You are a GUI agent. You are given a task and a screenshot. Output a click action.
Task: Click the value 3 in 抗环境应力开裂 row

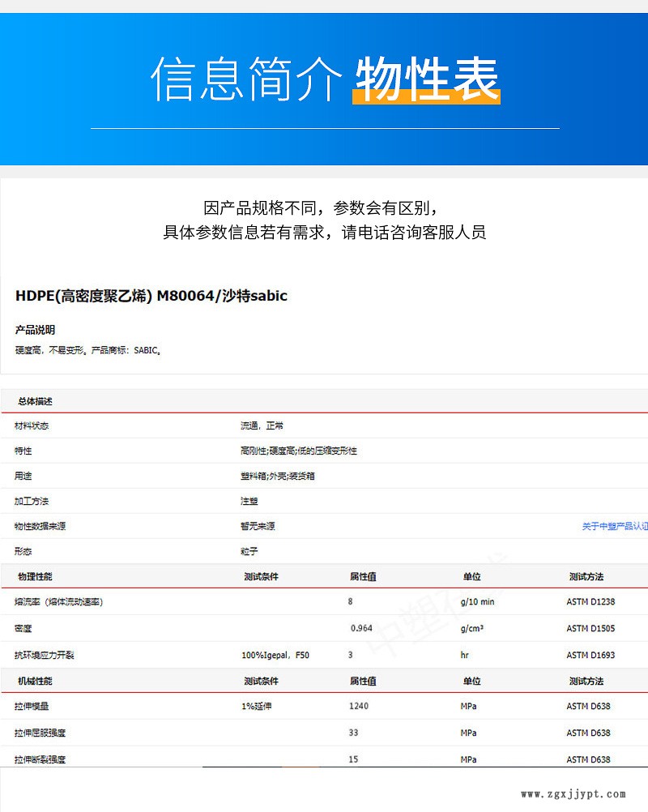tap(351, 655)
